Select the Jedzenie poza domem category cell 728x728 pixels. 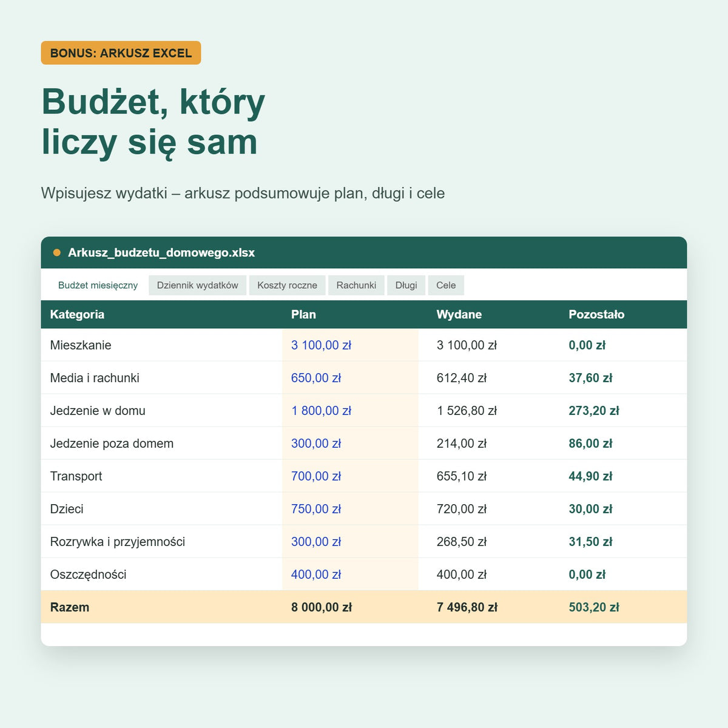112,443
